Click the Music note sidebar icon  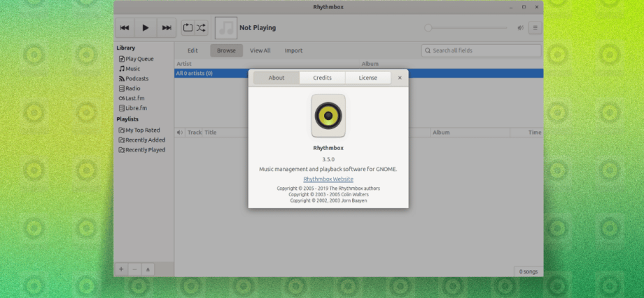[122, 69]
